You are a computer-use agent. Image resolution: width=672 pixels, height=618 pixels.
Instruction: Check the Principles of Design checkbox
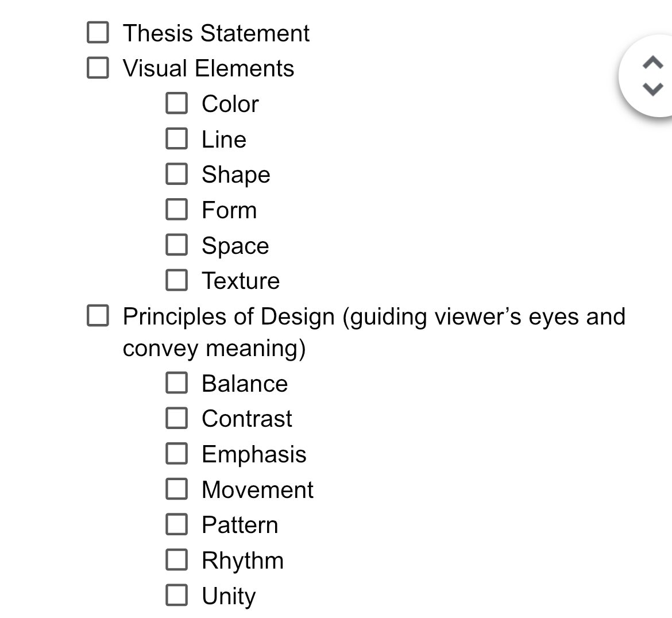tap(98, 316)
